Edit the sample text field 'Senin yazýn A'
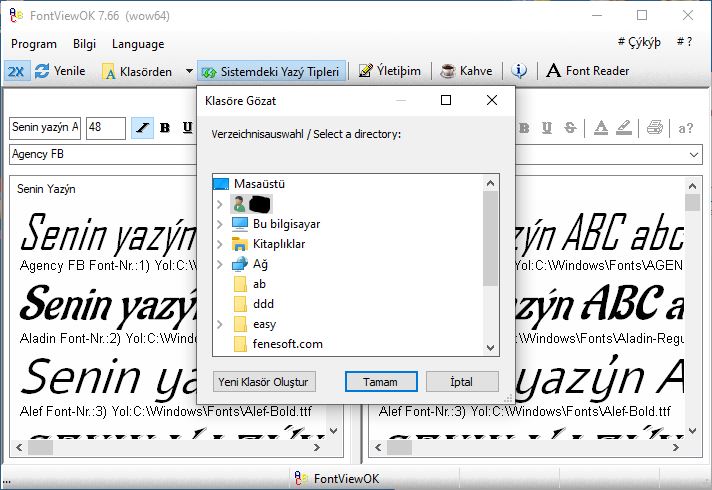Screen dimensions: 712x490 (x=45, y=128)
